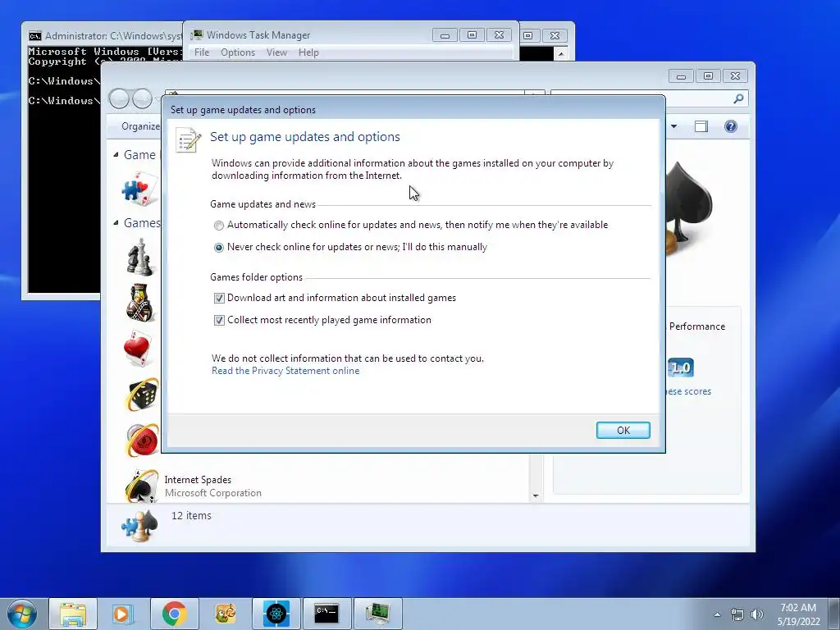840x630 pixels.
Task: Open the atom-logo app on taskbar
Action: coord(276,614)
